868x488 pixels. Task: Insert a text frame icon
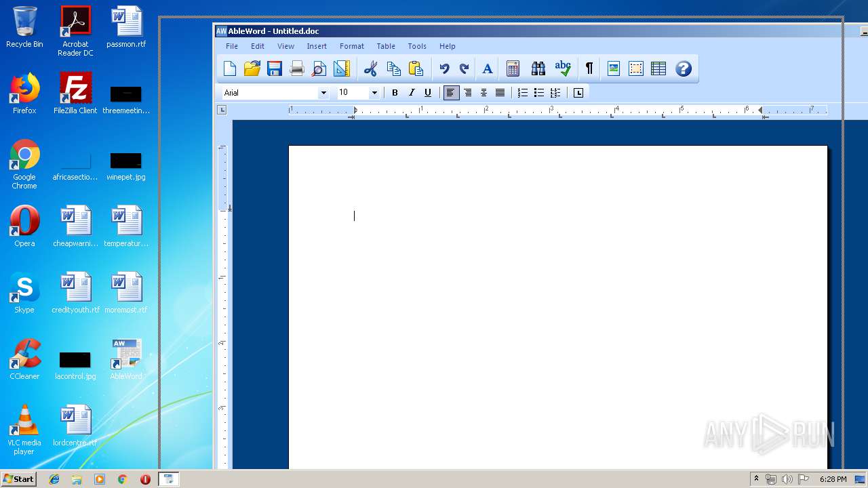pyautogui.click(x=636, y=68)
